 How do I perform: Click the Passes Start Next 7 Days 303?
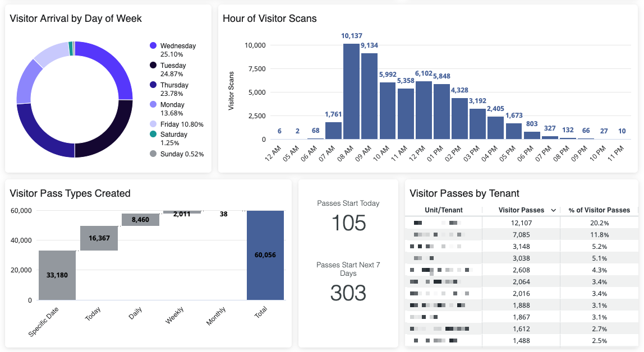coord(348,293)
